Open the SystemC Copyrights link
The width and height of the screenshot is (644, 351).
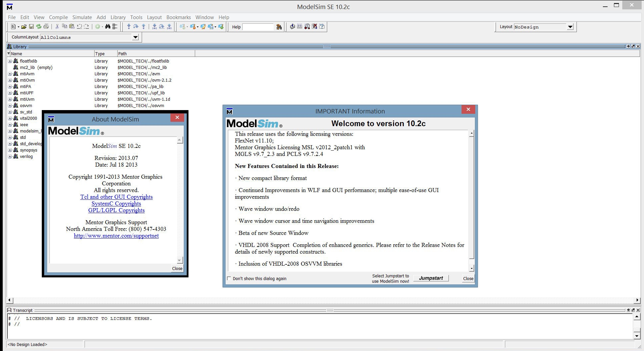click(x=116, y=203)
